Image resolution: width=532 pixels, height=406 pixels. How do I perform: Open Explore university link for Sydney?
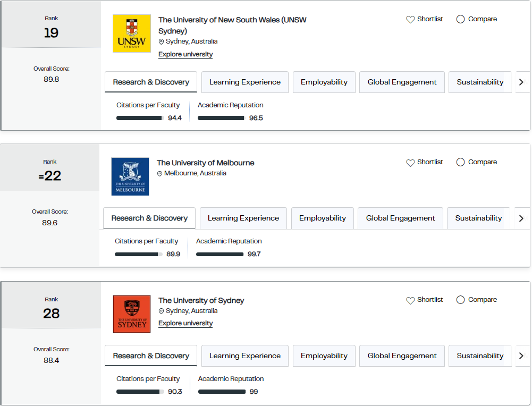tap(185, 323)
